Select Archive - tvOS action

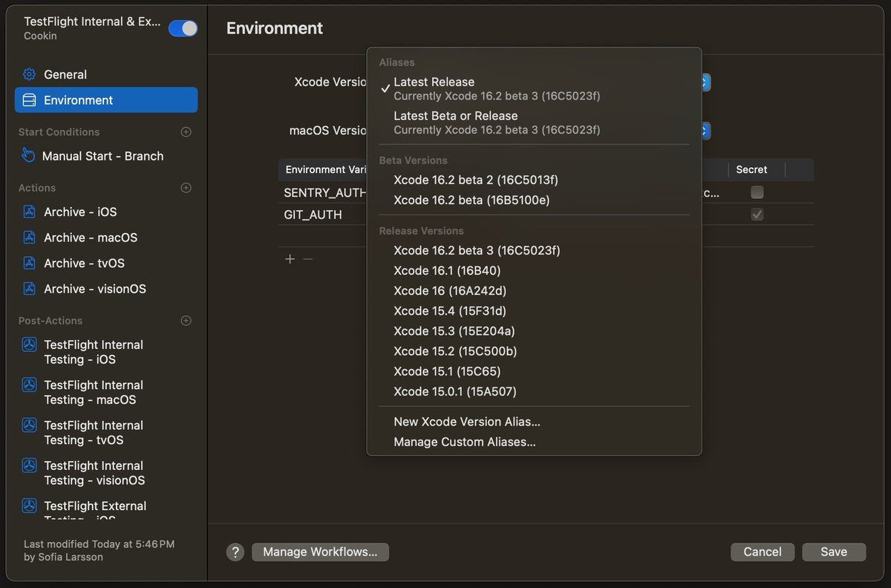[x=106, y=263]
